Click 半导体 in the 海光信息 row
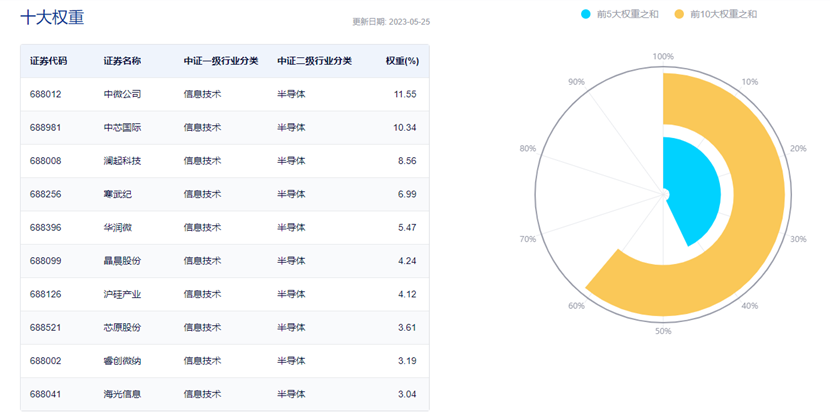Viewport: 830px width, 416px height. (291, 394)
